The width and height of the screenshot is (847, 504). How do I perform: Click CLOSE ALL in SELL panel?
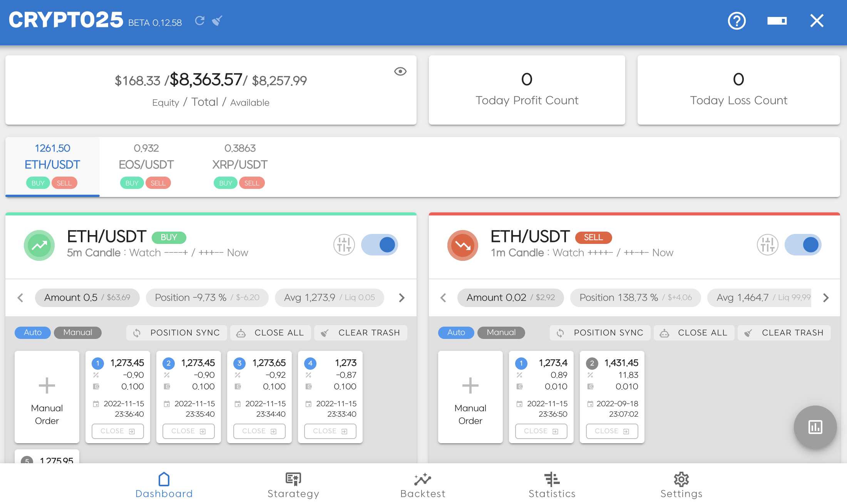694,333
